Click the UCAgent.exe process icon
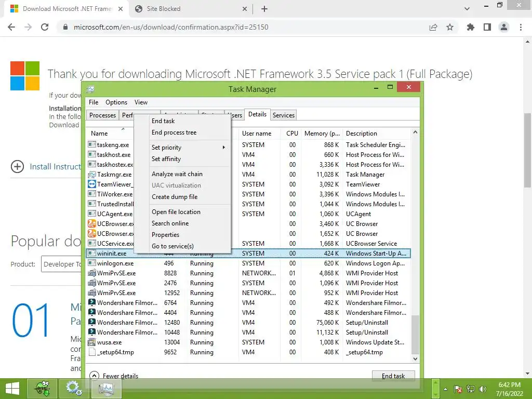Viewport: 532px width, 399px height. 91,214
